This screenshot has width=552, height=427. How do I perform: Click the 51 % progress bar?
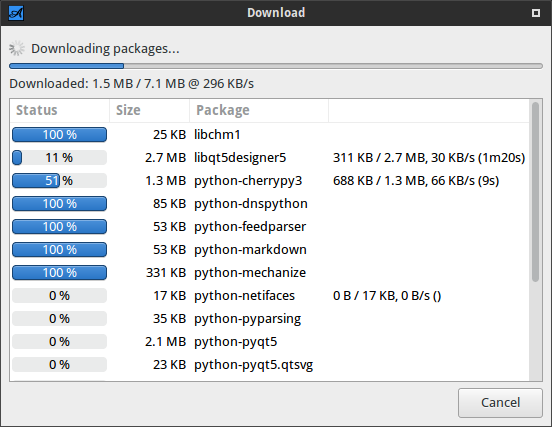pyautogui.click(x=59, y=181)
